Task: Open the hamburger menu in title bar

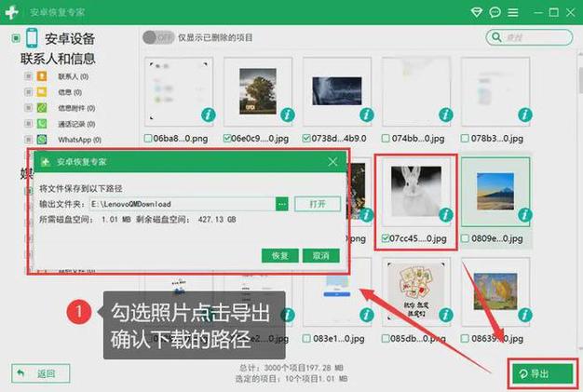Action: pos(513,12)
